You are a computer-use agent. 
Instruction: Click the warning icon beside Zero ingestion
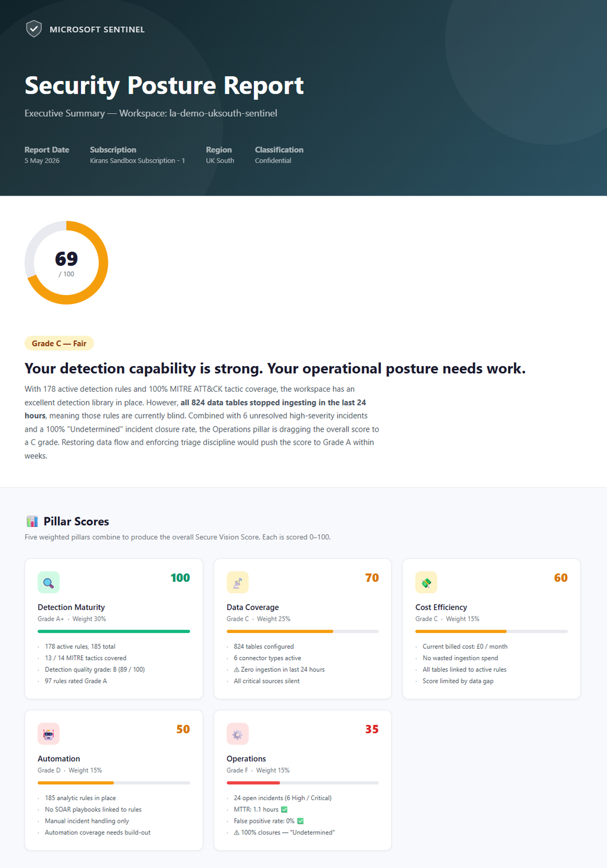click(x=237, y=669)
